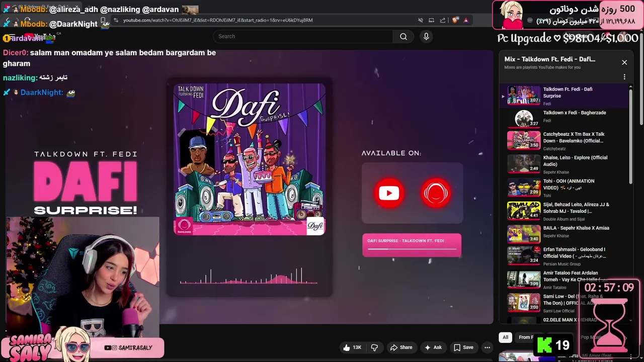
Task: Open Amir Tataloo Vay Ke Che Halie thumbnail
Action: (523, 280)
